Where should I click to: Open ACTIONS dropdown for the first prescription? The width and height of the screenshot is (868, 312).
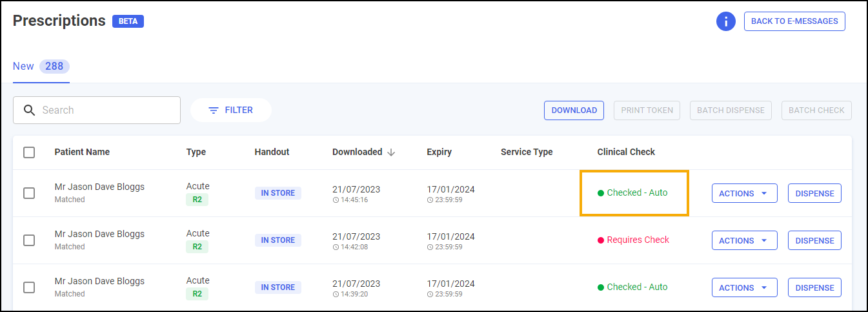pos(744,193)
